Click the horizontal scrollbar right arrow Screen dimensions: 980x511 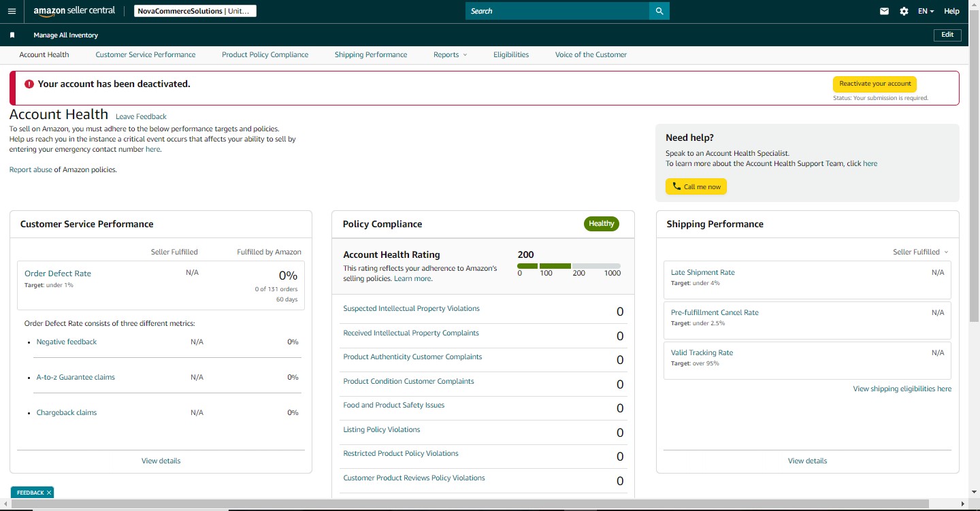coord(963,504)
